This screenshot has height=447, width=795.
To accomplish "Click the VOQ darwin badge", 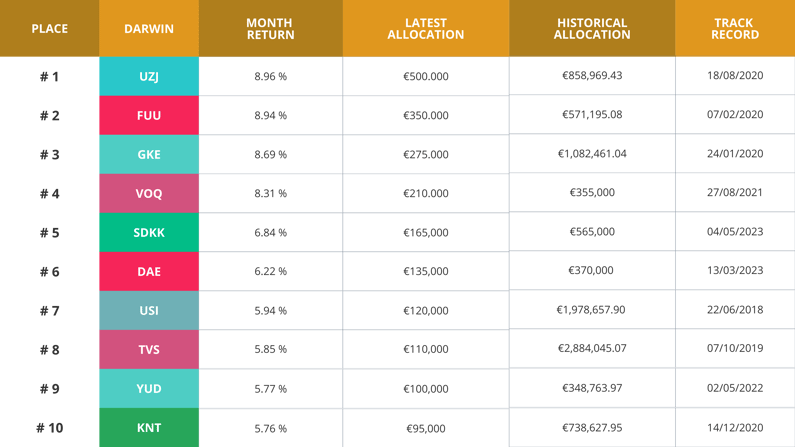I will 149,193.
